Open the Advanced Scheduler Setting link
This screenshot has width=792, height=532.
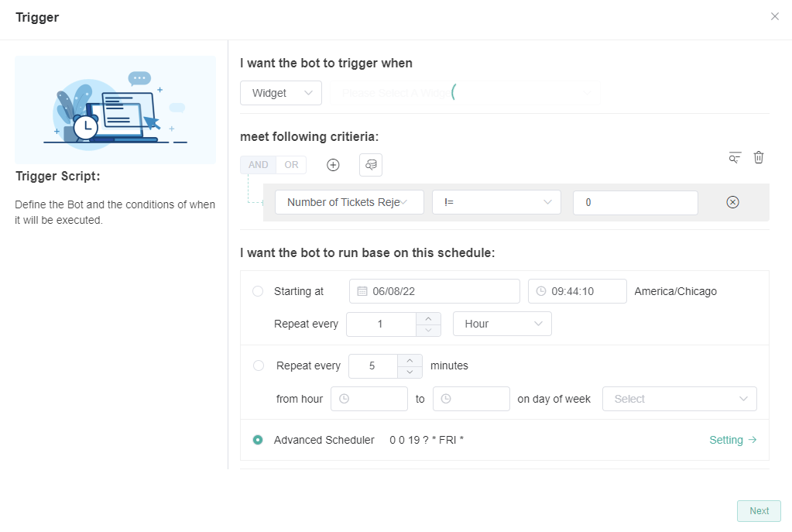coord(732,440)
